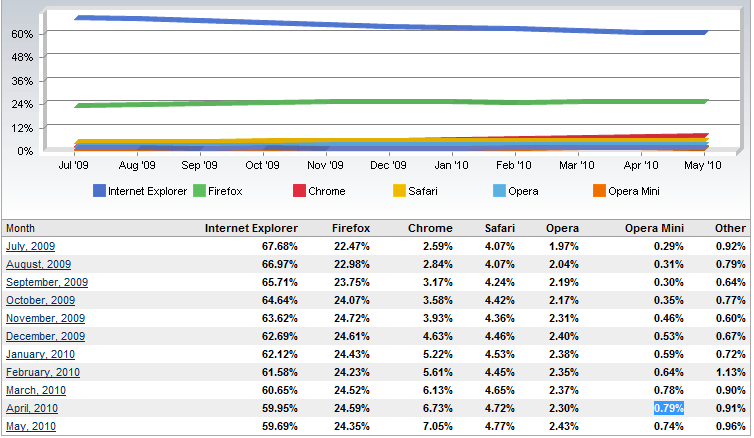The image size is (754, 438).
Task: Open the March, 2010 month link
Action: pos(35,390)
